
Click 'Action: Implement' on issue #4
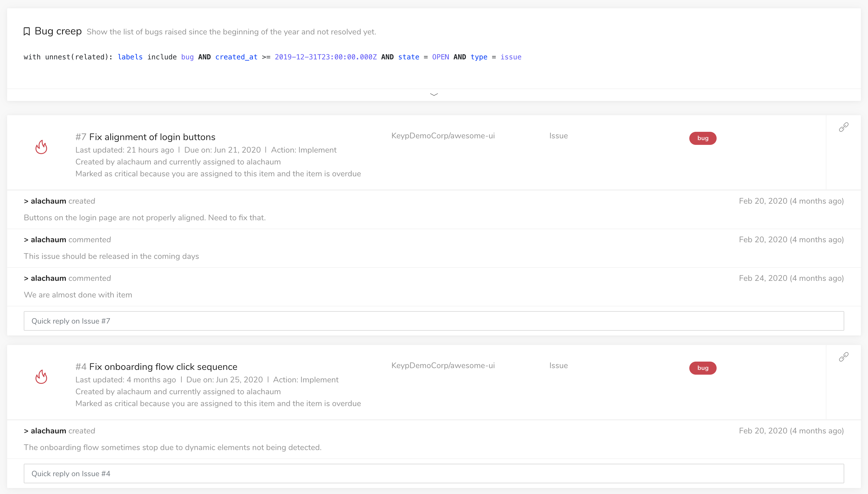point(306,380)
